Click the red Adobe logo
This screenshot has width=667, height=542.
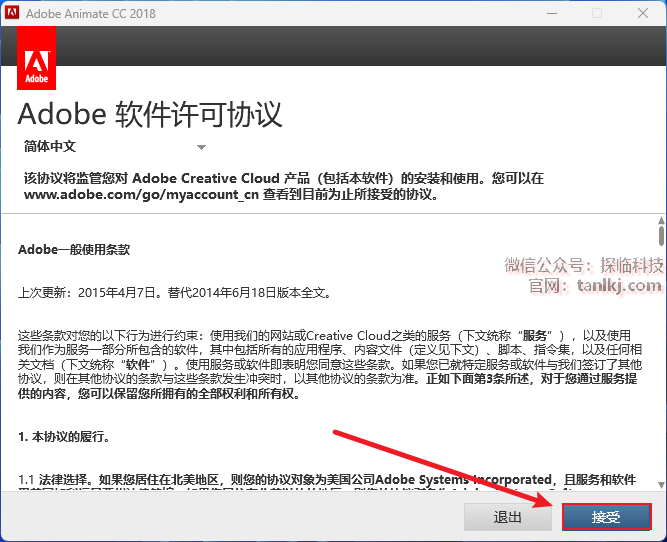(x=37, y=59)
